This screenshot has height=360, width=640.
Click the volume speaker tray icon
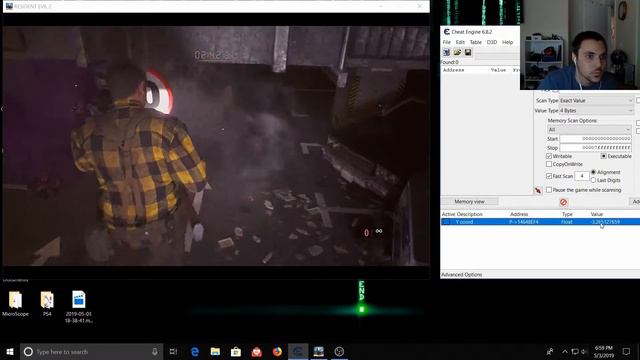click(x=584, y=351)
